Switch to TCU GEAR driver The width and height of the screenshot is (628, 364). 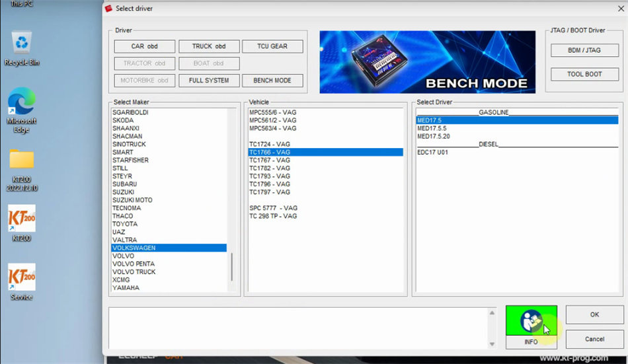[272, 46]
